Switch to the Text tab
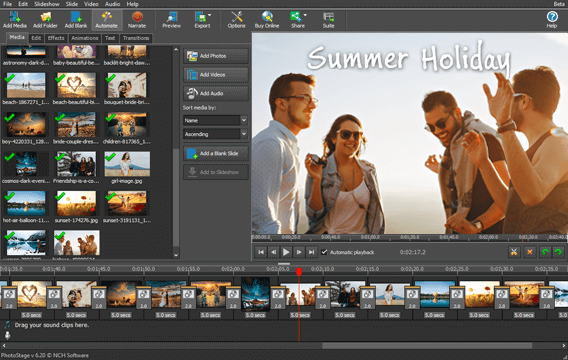Image resolution: width=568 pixels, height=360 pixels. point(110,38)
